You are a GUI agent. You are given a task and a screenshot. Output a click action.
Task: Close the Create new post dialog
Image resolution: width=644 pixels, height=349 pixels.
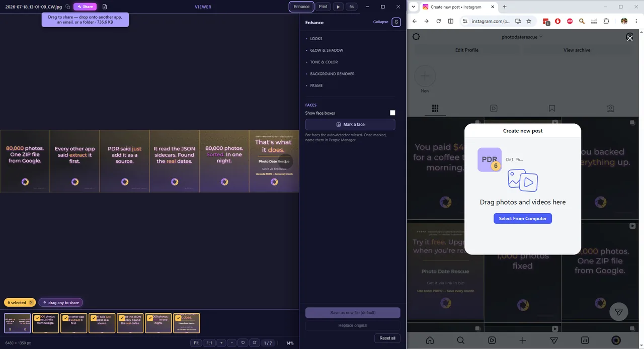629,37
